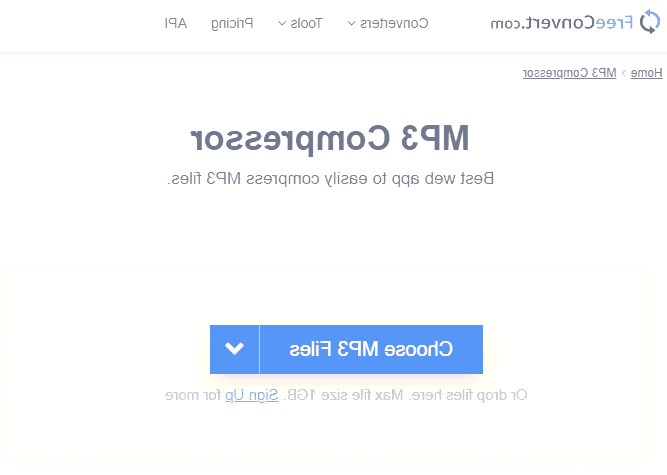Image resolution: width=667 pixels, height=475 pixels.
Task: Expand the chevron beside Converters
Action: (x=351, y=23)
